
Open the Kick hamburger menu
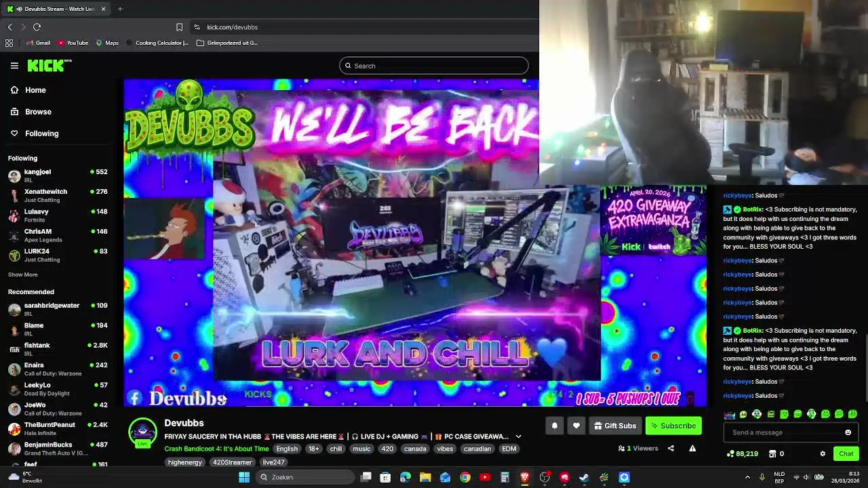pos(14,66)
